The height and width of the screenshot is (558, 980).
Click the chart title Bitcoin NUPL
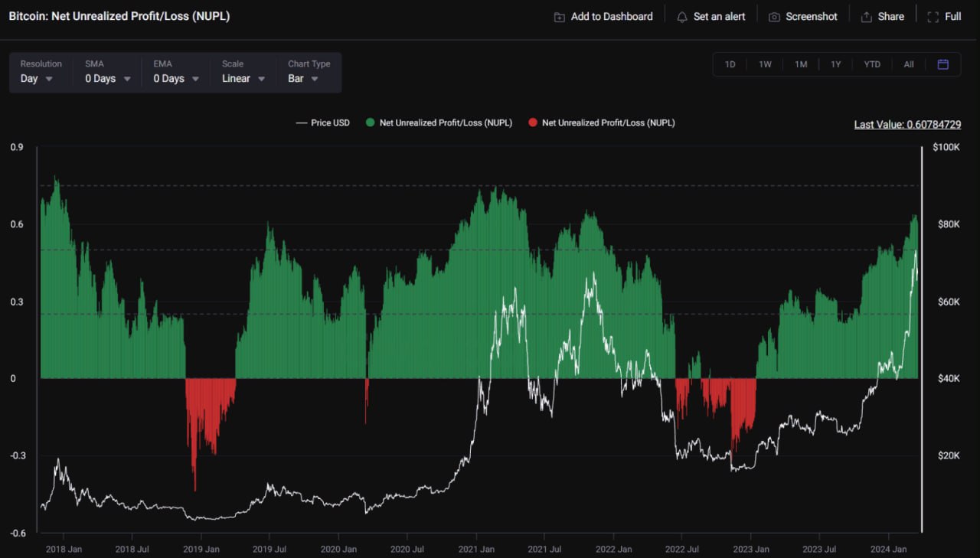[x=119, y=16]
